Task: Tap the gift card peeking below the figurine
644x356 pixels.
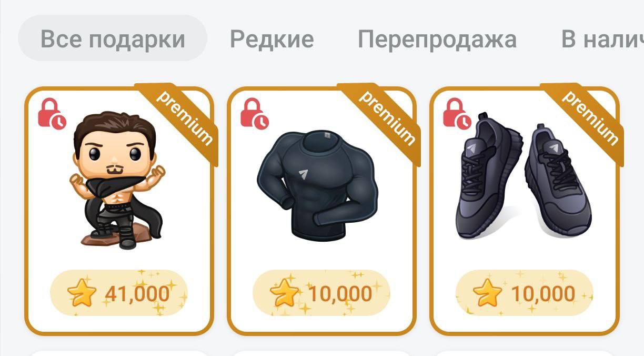Action: click(119, 353)
